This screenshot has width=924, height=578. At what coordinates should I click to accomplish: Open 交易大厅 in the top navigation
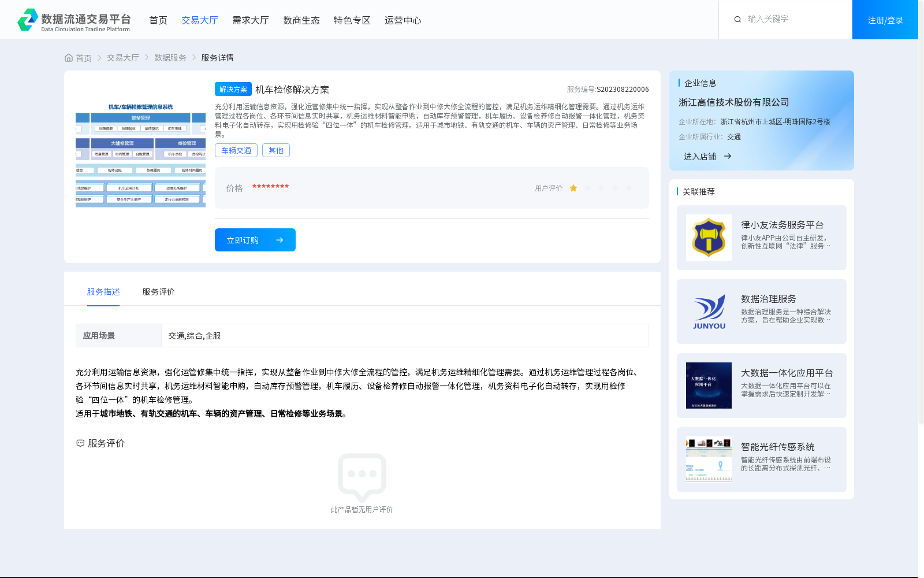coord(200,20)
